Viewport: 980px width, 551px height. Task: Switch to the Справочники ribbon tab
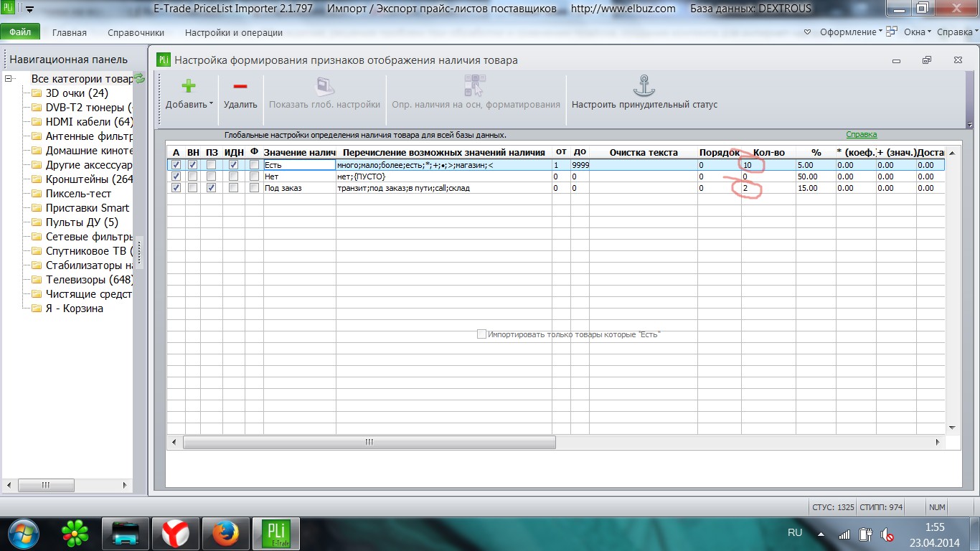[136, 32]
